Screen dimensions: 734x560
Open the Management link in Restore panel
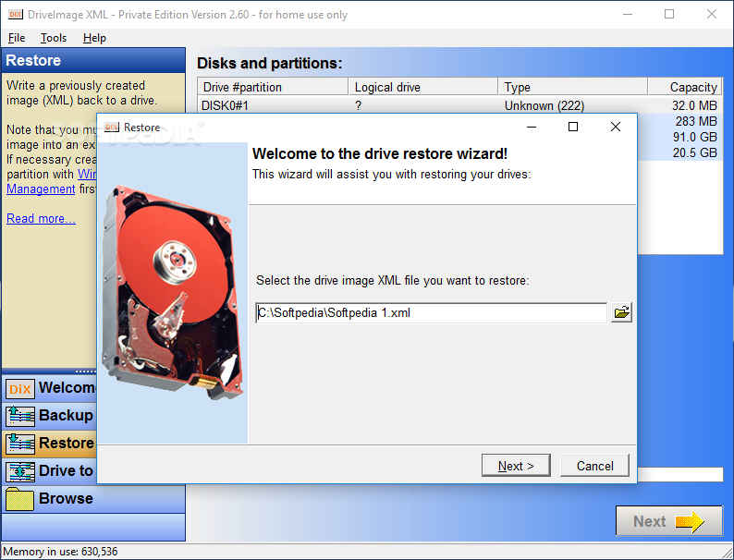pos(41,189)
